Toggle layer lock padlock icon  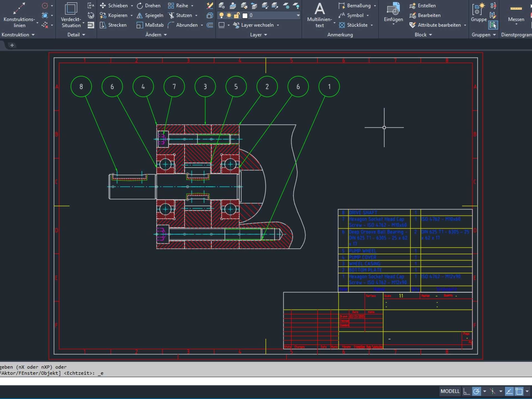(x=237, y=15)
